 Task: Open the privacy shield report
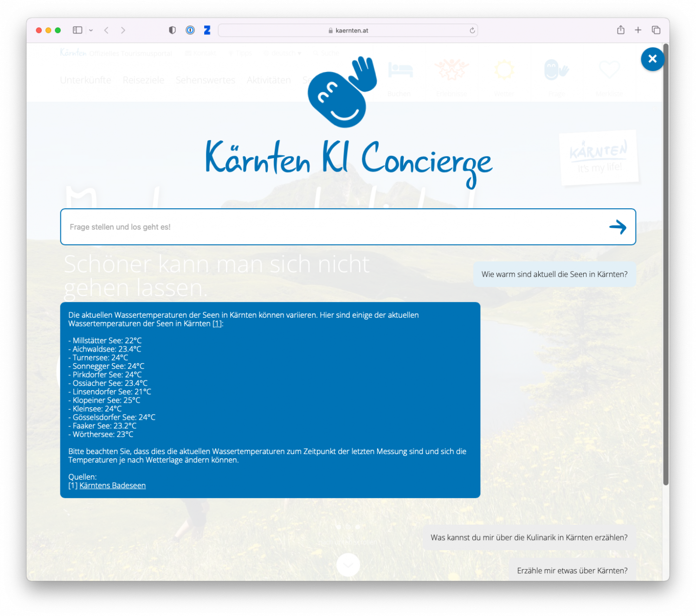coord(172,30)
